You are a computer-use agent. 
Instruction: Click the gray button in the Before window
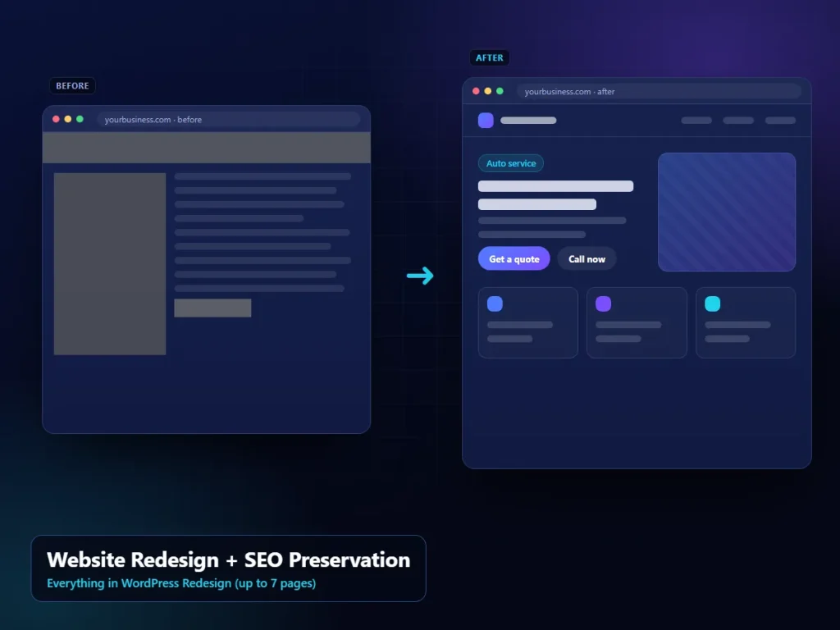(x=212, y=308)
